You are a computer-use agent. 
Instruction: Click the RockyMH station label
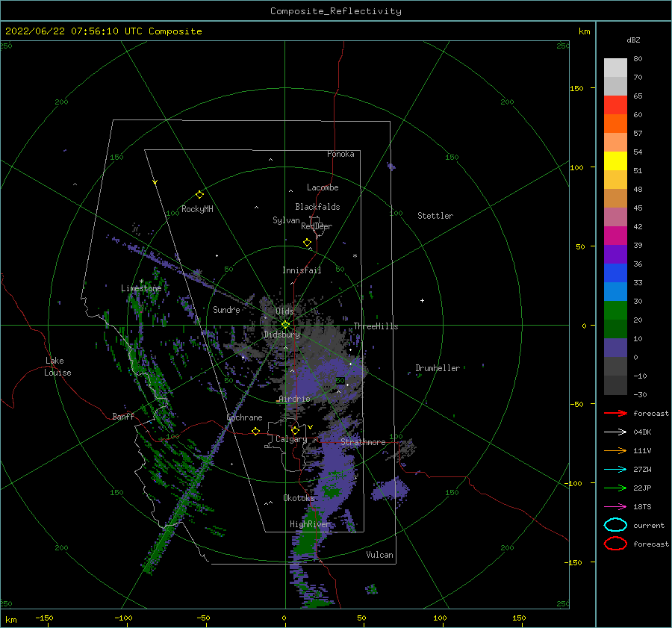pos(197,209)
